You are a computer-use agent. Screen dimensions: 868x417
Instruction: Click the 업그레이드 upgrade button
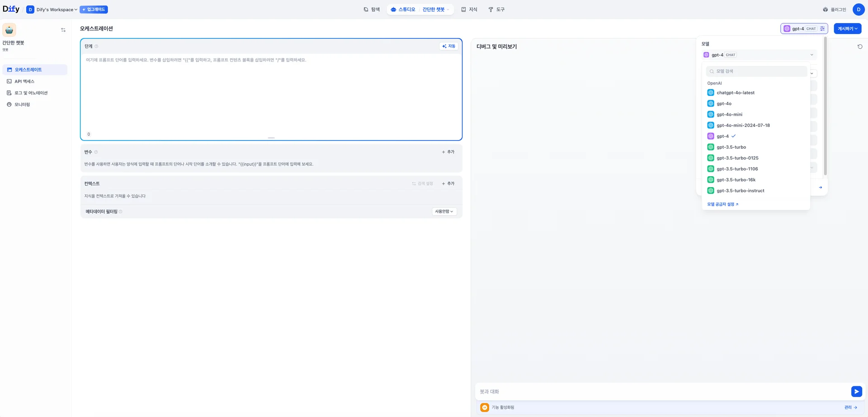94,9
